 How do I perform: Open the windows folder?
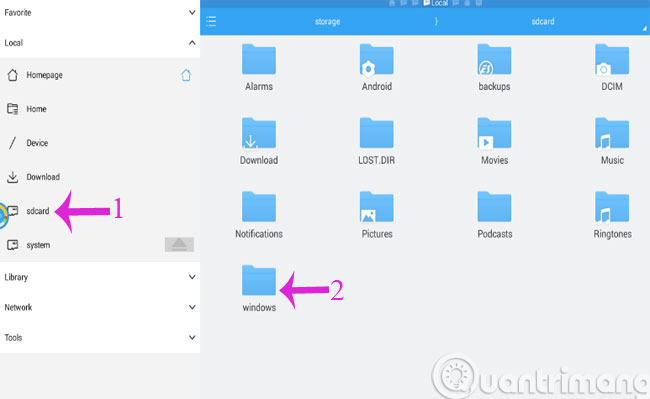[x=259, y=288]
